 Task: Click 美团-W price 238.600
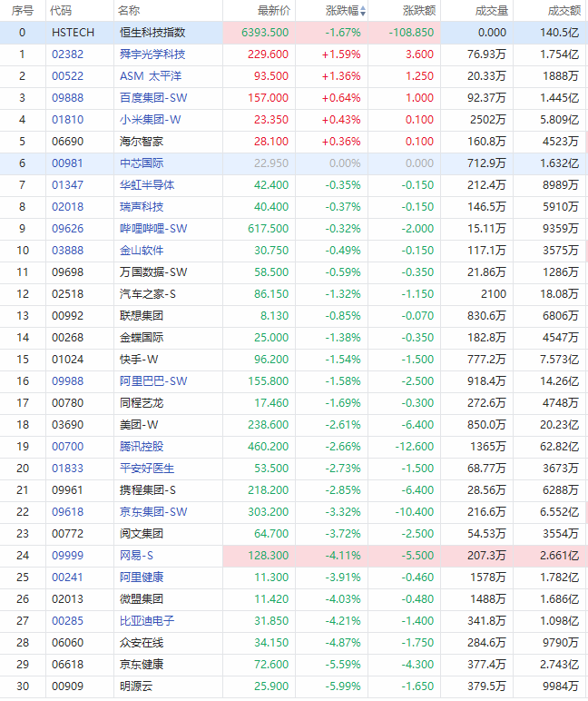268,425
